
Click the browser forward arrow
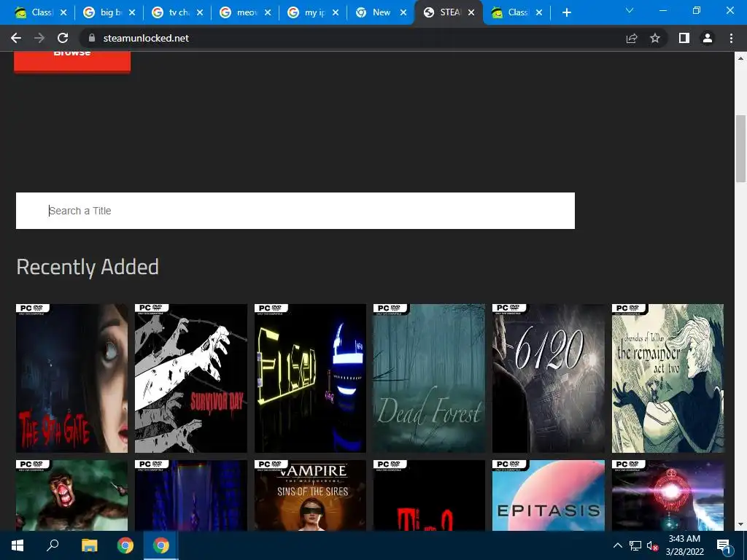pyautogui.click(x=39, y=38)
